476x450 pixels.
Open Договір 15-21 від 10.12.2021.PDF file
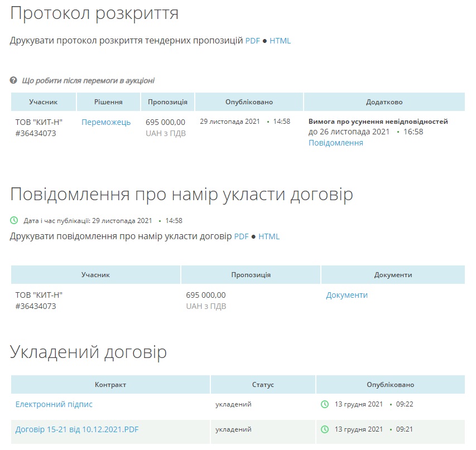coord(77,429)
